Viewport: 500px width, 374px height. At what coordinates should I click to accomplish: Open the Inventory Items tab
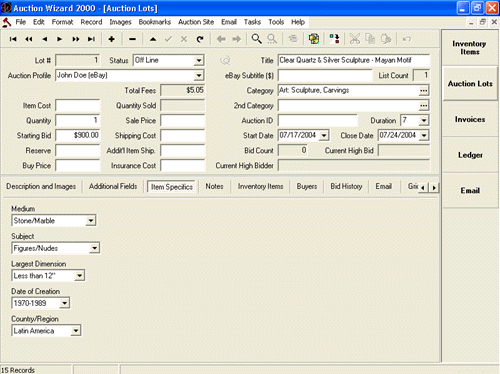coord(261,186)
